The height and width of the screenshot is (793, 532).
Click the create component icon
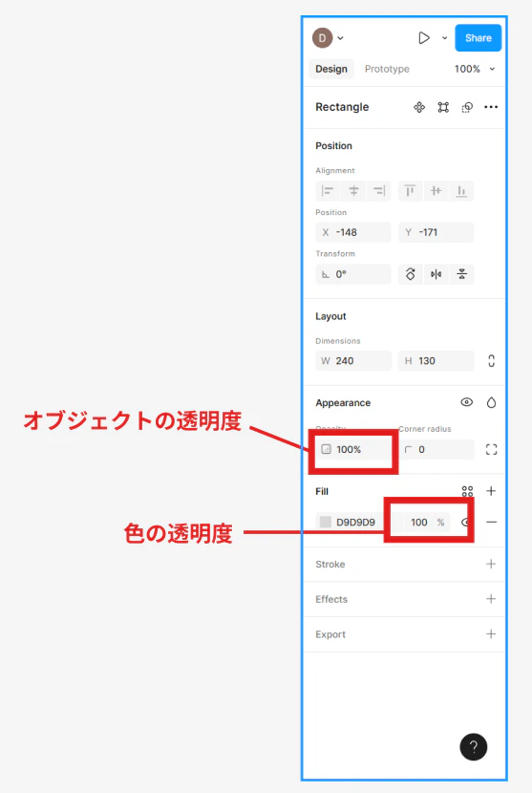pyautogui.click(x=419, y=107)
